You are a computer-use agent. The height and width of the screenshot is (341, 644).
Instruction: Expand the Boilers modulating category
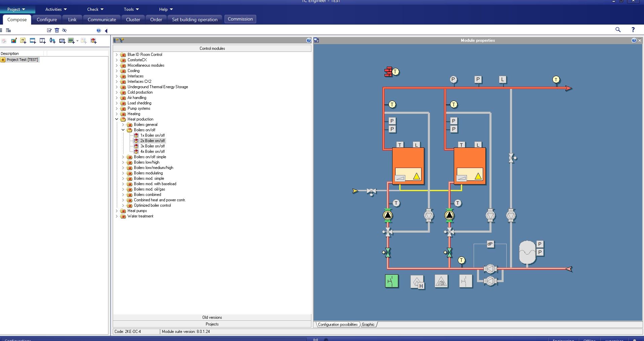coord(123,173)
